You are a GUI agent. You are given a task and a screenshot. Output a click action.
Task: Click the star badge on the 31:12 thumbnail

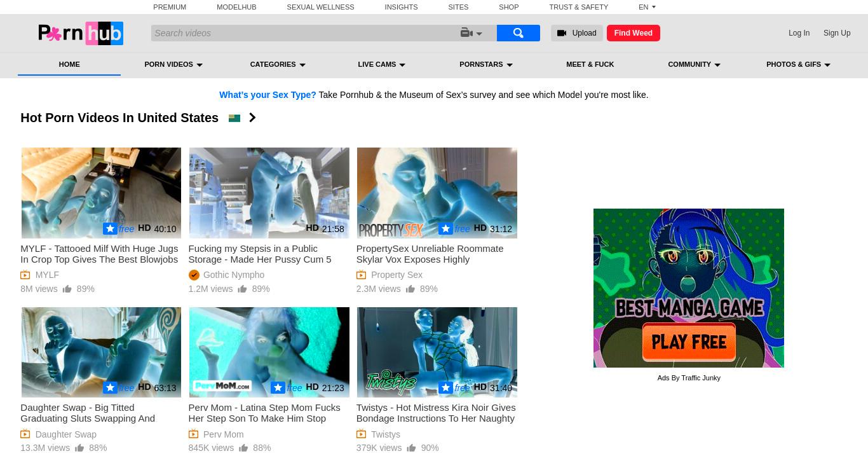click(x=445, y=228)
